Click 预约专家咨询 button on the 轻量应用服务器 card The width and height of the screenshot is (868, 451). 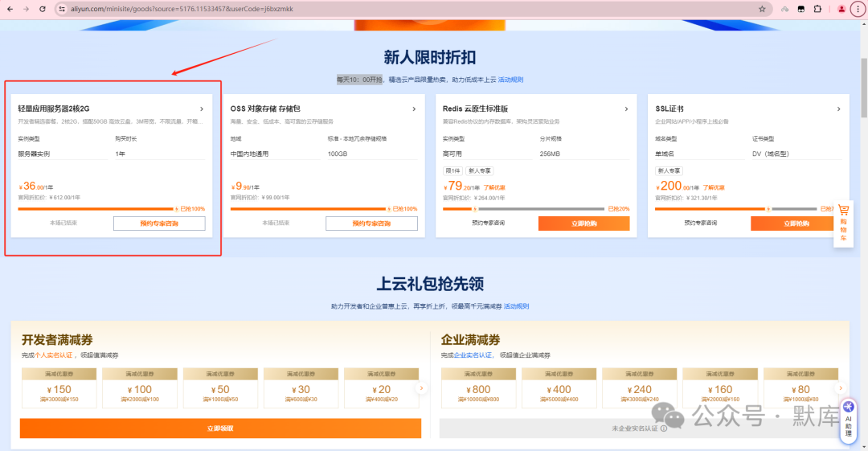click(x=159, y=223)
